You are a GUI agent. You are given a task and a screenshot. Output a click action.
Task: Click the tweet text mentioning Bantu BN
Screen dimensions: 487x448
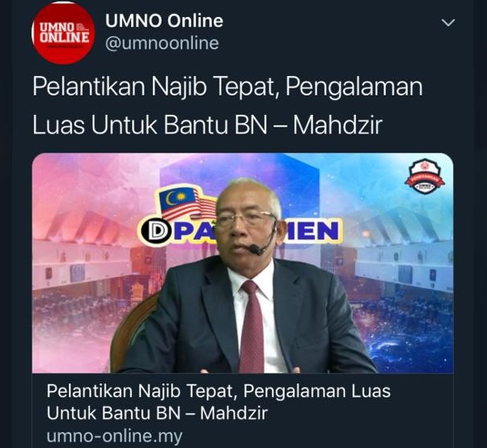click(x=227, y=105)
